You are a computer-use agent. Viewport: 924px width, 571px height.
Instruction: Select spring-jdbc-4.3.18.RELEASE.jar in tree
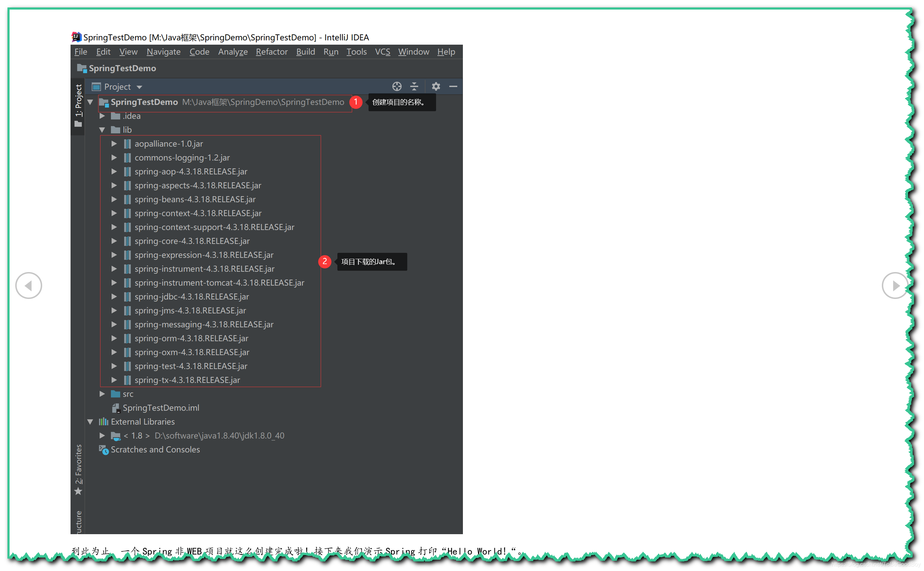point(191,297)
